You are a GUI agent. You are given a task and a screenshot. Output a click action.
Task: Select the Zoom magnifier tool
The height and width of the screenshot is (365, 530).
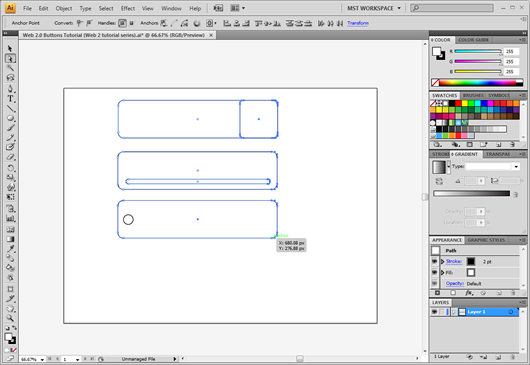pyautogui.click(x=10, y=318)
